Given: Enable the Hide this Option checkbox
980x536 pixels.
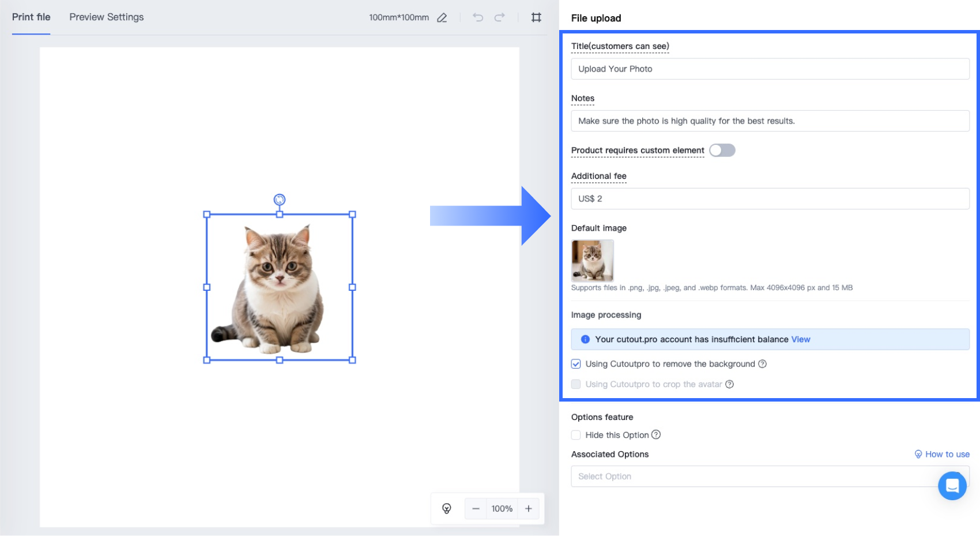Looking at the screenshot, I should (x=576, y=435).
